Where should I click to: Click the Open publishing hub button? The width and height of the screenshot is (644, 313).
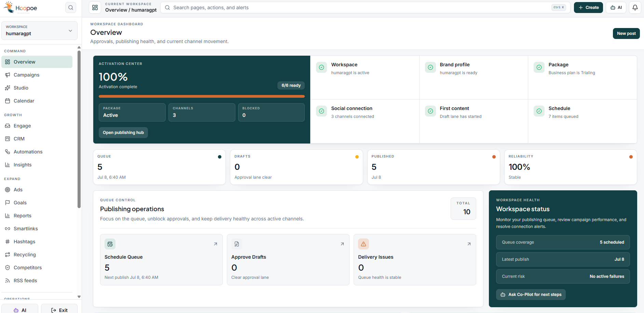pyautogui.click(x=123, y=133)
